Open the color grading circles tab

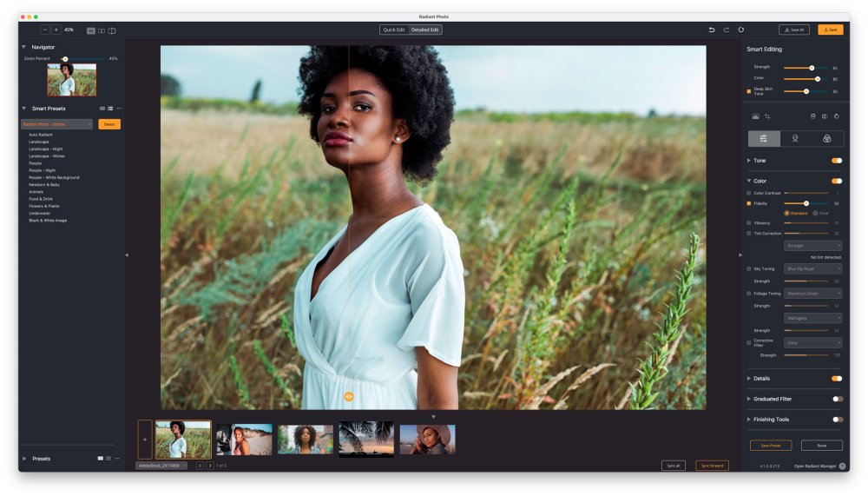click(827, 139)
